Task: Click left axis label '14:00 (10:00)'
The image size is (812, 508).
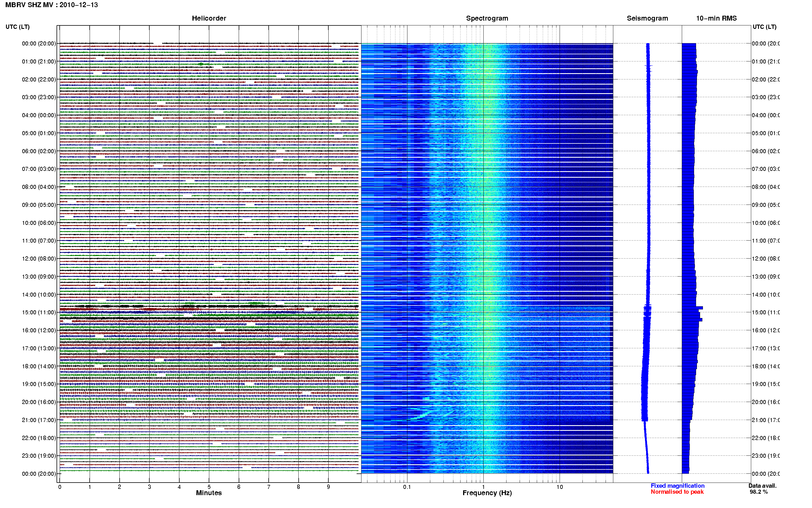Action: (x=39, y=295)
